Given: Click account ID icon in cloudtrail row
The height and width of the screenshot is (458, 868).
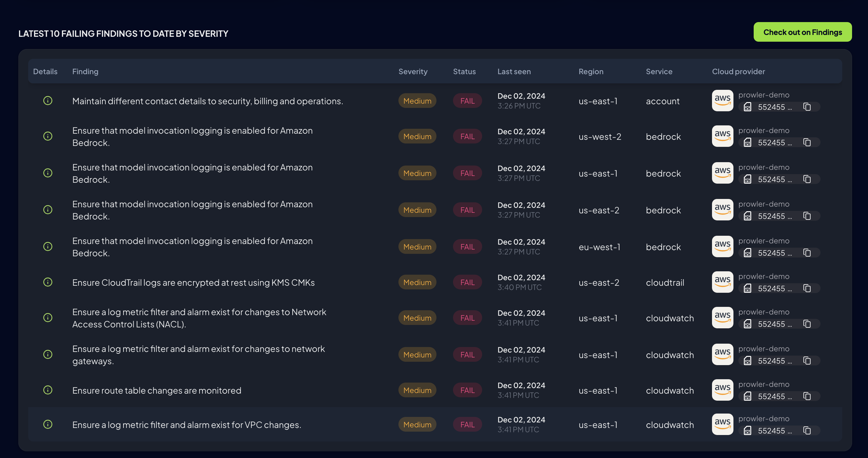Looking at the screenshot, I should pos(747,288).
